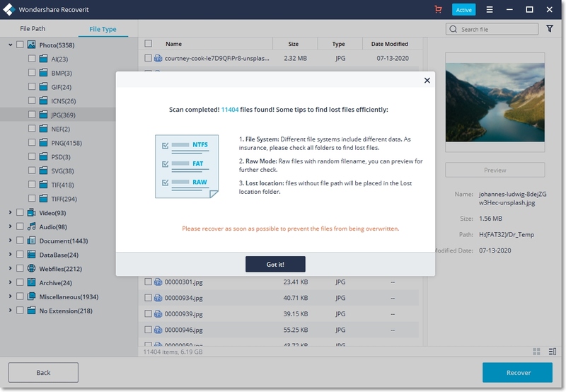Enable checkbox for file 00000934.jpg
Viewport: 566px width, 392px height.
(148, 298)
